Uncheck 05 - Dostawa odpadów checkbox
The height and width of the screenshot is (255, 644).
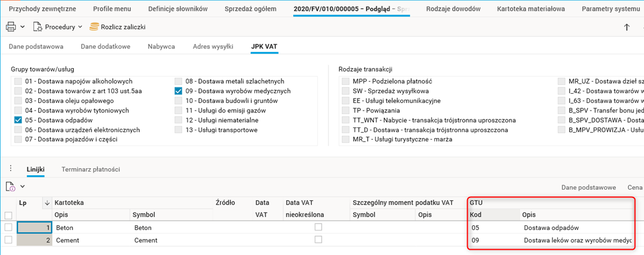pos(18,119)
